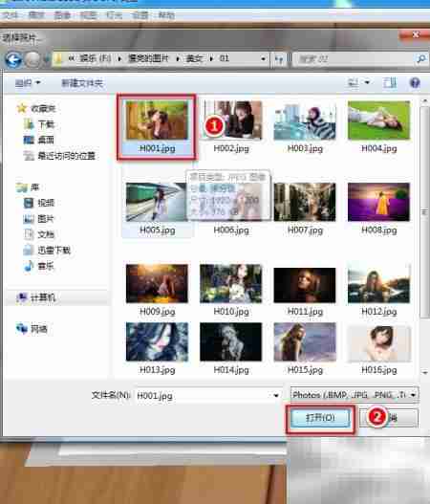Select the H014.jpg thumbnail

231,342
